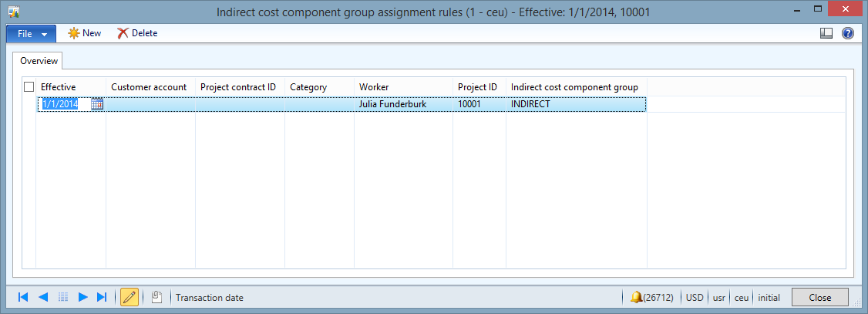Open the calendar picker in Effective field
This screenshot has width=868, height=314.
(x=97, y=104)
